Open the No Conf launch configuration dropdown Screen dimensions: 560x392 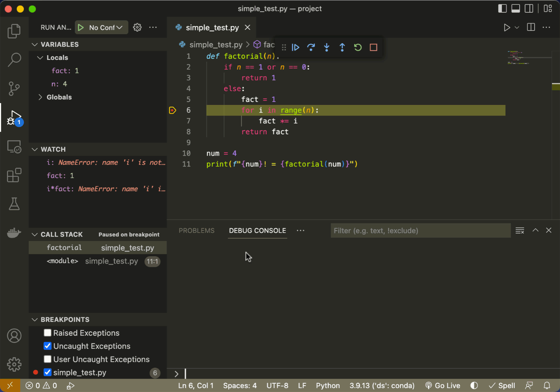[x=106, y=28]
